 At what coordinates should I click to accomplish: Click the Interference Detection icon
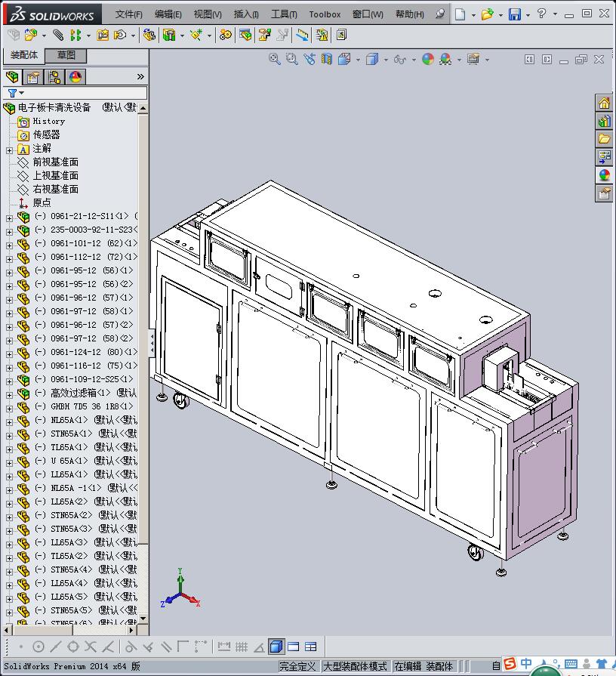click(x=301, y=35)
